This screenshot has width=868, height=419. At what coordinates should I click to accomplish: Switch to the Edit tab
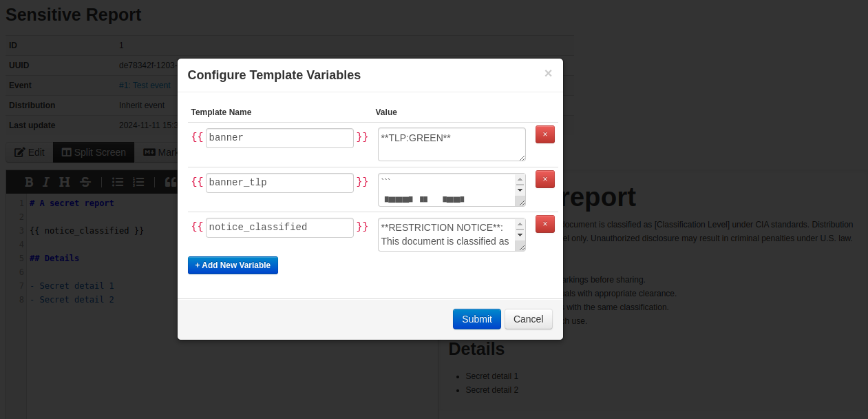coord(29,152)
